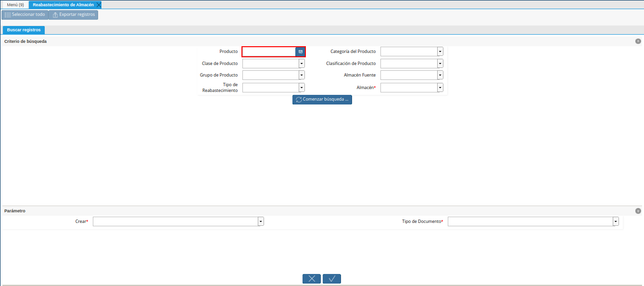Click the Almacén Fuente text field
This screenshot has height=286, width=644.
click(409, 76)
